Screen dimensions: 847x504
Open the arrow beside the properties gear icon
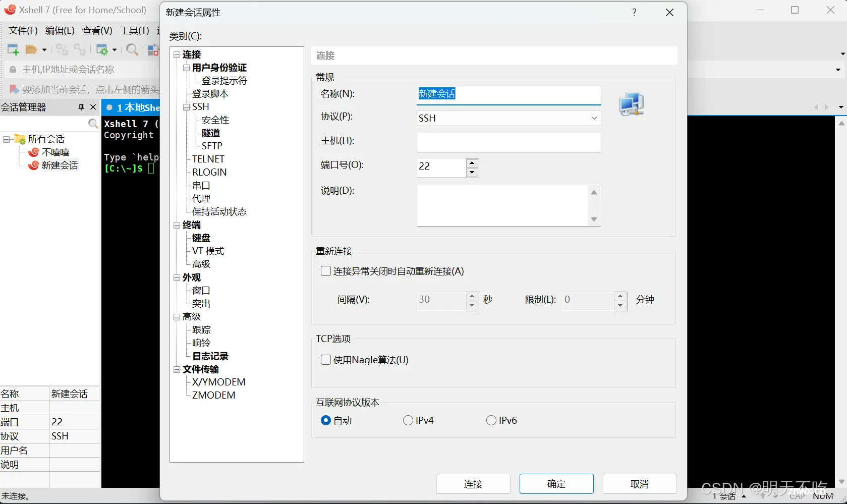115,49
